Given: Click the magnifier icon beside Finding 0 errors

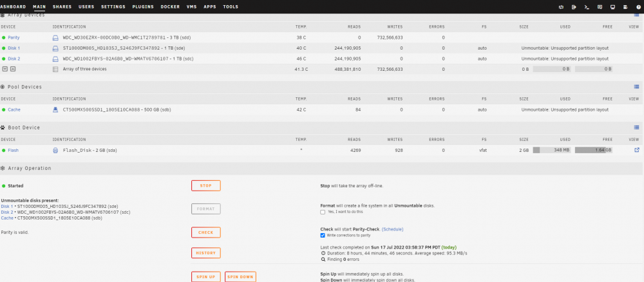Looking at the screenshot, I should pyautogui.click(x=323, y=259).
